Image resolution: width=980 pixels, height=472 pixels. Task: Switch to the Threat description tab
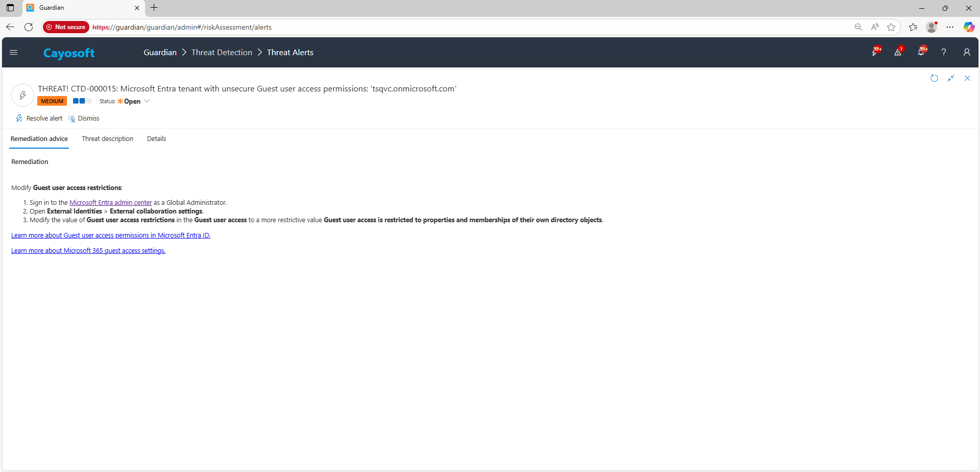pos(107,139)
